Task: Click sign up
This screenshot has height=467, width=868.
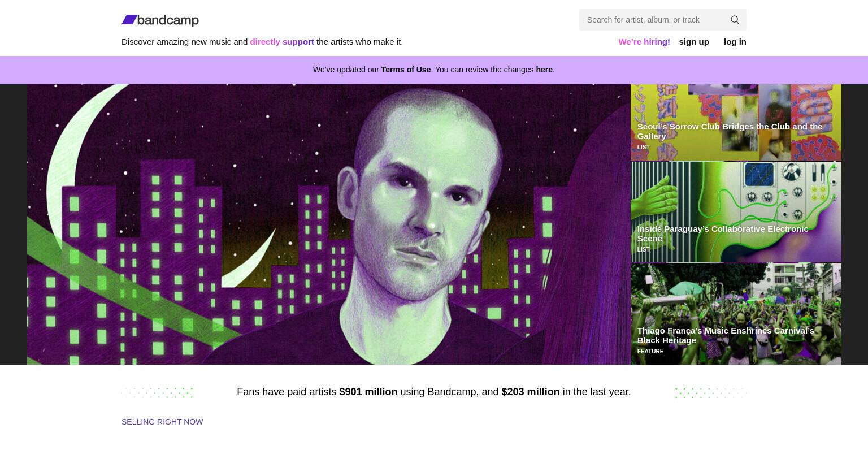Action: tap(693, 42)
